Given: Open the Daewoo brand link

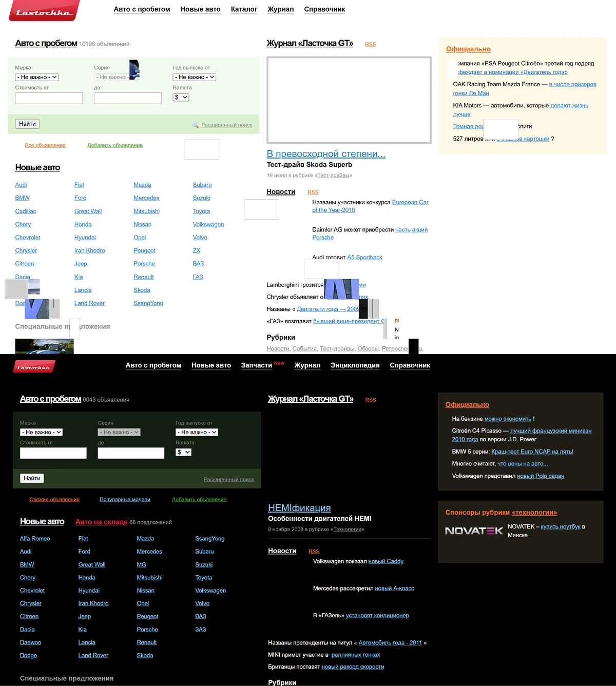Looking at the screenshot, I should point(30,642).
